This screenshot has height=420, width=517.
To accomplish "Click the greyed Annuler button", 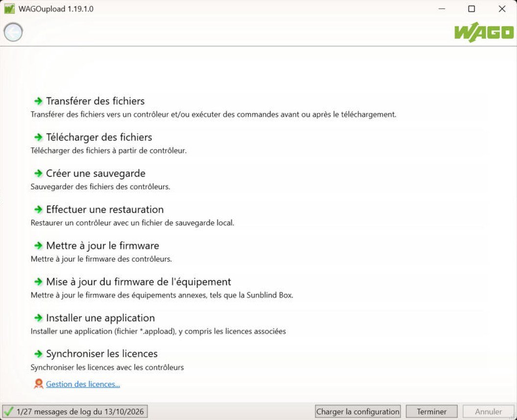I will 488,411.
